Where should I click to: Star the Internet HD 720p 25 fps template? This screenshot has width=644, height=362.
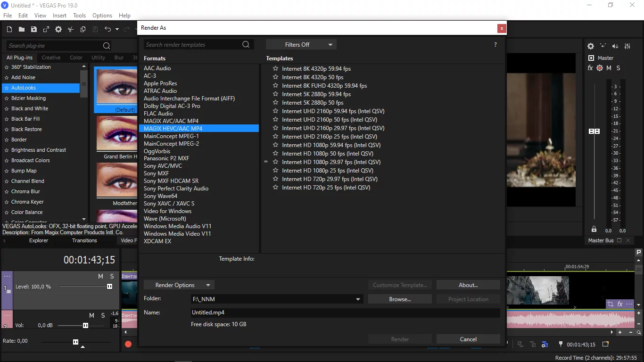(275, 187)
